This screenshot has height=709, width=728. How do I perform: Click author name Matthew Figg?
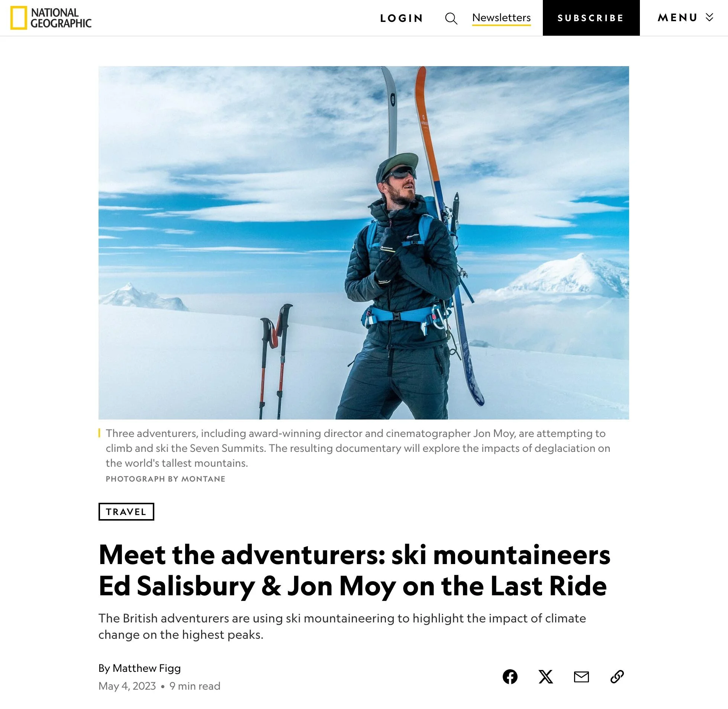click(146, 668)
